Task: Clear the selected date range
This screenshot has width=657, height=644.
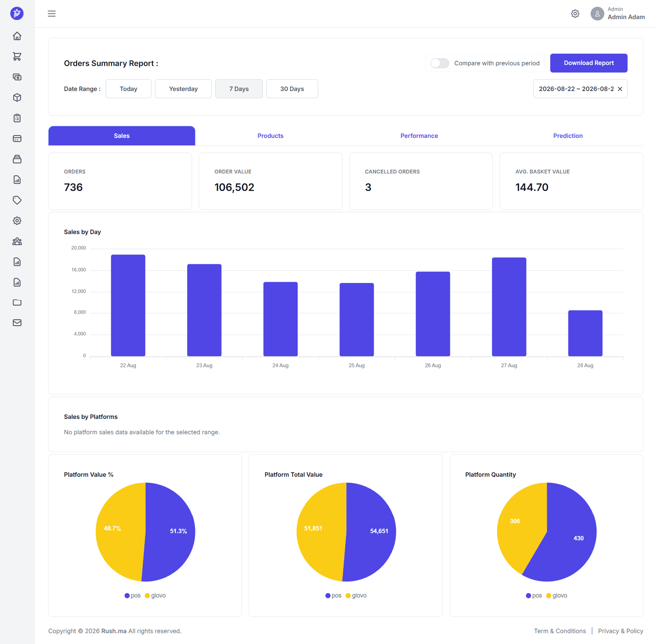Action: pos(620,89)
